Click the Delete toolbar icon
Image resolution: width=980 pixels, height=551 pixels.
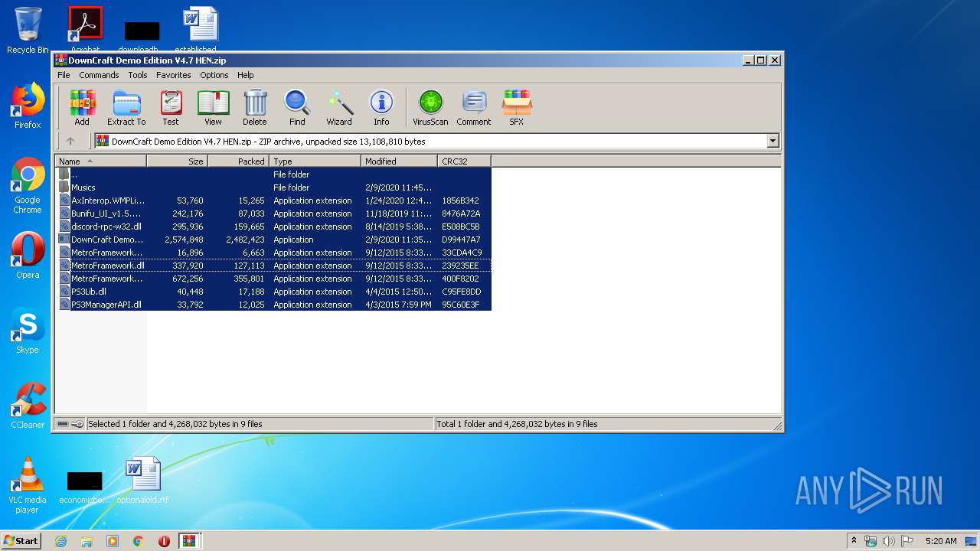point(255,108)
